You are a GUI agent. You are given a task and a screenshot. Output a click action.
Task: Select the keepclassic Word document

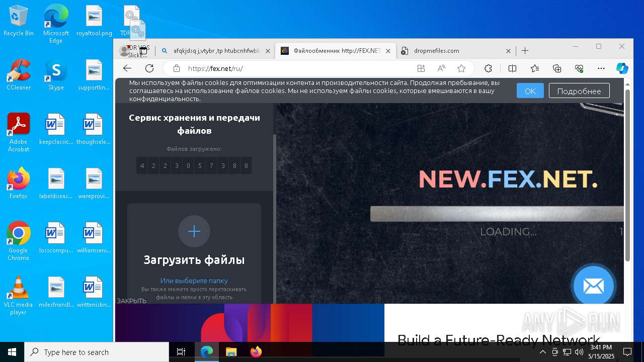click(56, 130)
